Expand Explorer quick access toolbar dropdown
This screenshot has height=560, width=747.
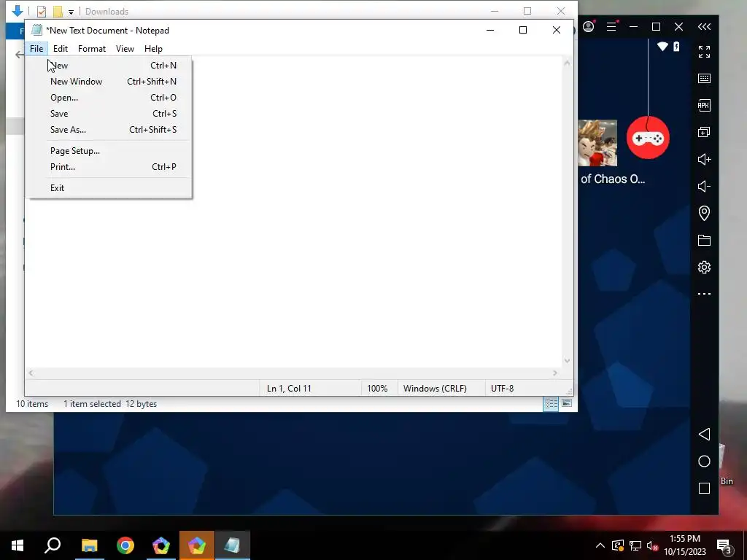tap(71, 12)
